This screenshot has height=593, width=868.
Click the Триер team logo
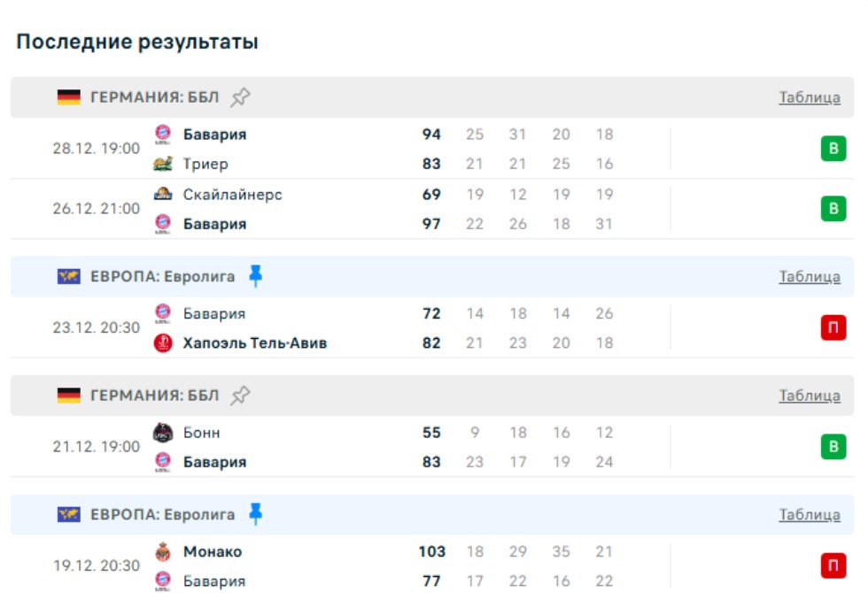click(162, 164)
